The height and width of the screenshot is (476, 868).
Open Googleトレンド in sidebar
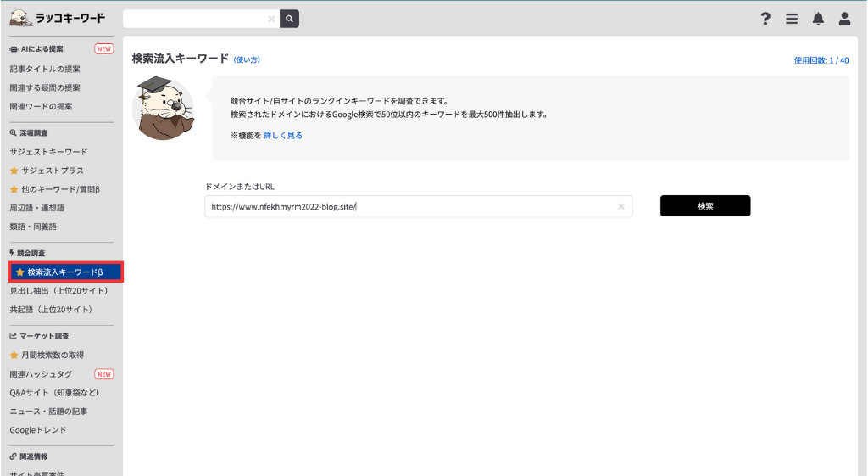(x=37, y=430)
